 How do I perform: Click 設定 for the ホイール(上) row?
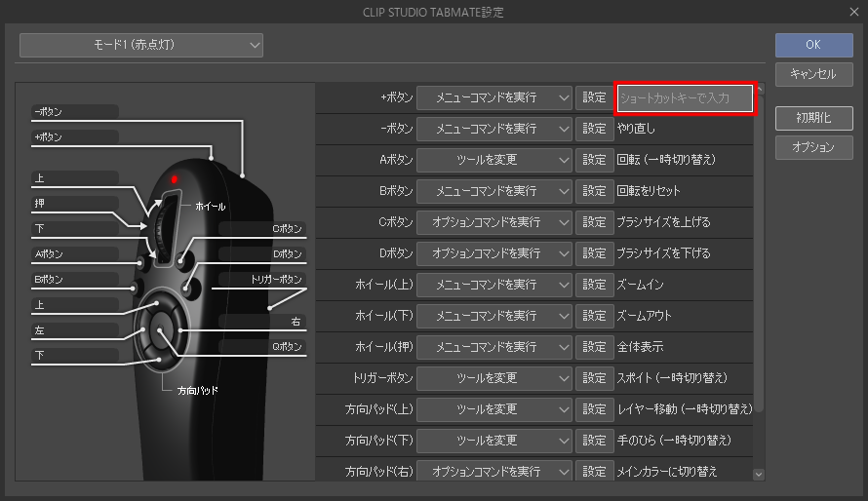coord(595,285)
